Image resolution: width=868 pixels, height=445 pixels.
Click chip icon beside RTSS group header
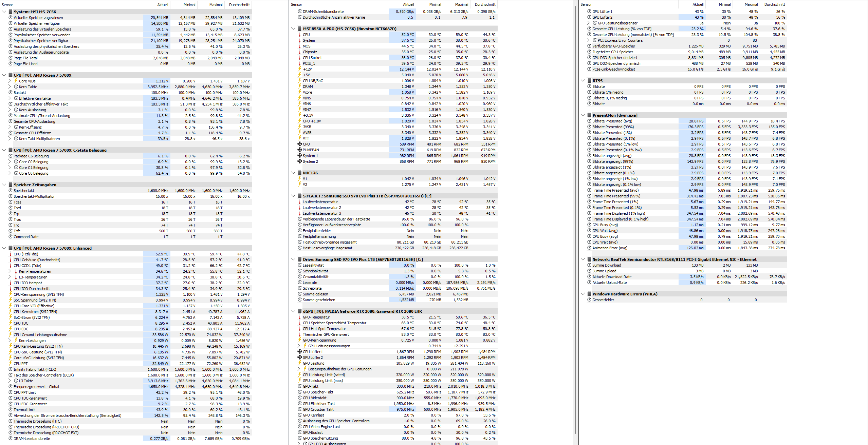click(589, 81)
